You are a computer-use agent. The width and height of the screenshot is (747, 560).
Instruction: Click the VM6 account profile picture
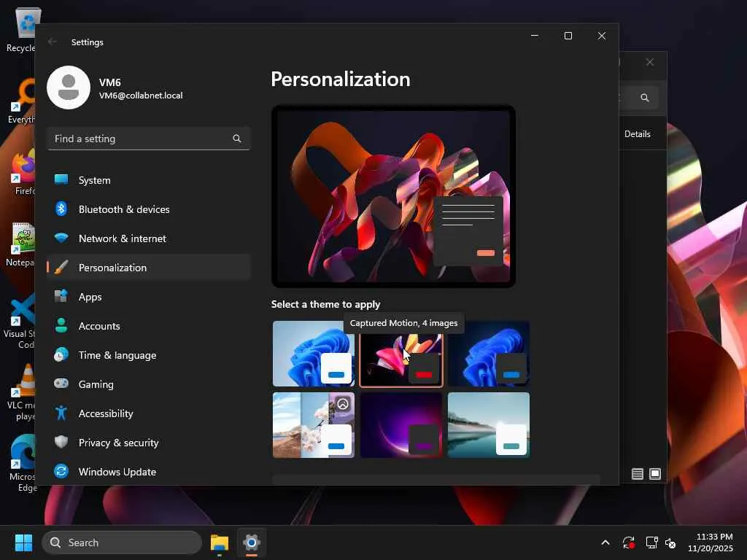69,87
